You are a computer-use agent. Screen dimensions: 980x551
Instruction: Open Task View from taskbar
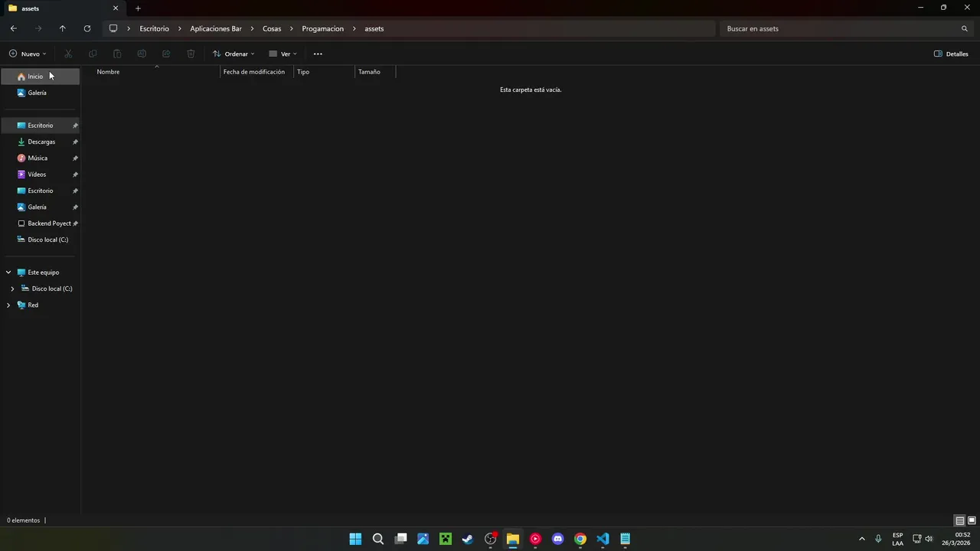(x=400, y=539)
